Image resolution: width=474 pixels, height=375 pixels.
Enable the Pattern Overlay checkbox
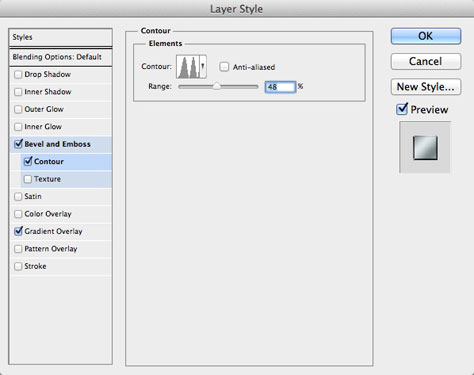(18, 249)
